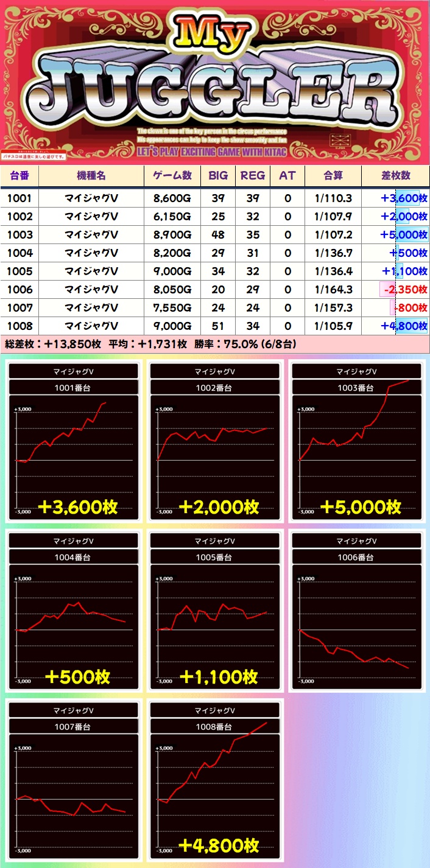Open the 1003番台 graph thumbnail
Screen dimensions: 430x868
click(359, 441)
